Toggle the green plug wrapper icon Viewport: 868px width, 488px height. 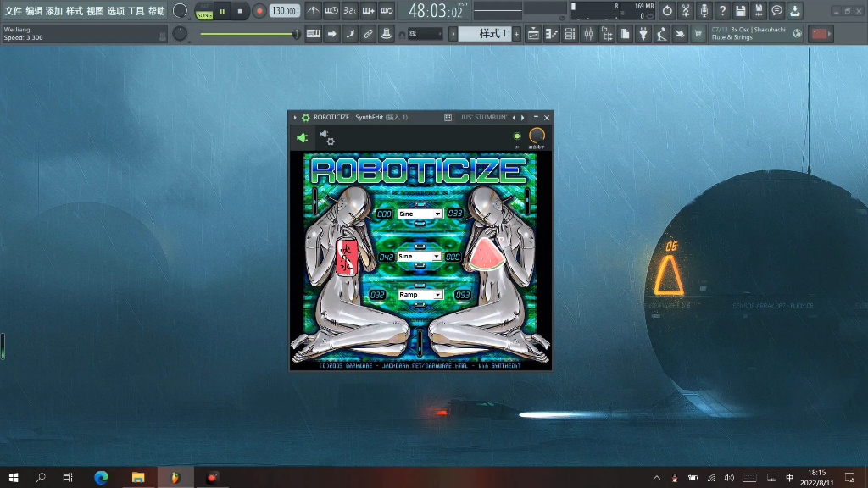303,138
